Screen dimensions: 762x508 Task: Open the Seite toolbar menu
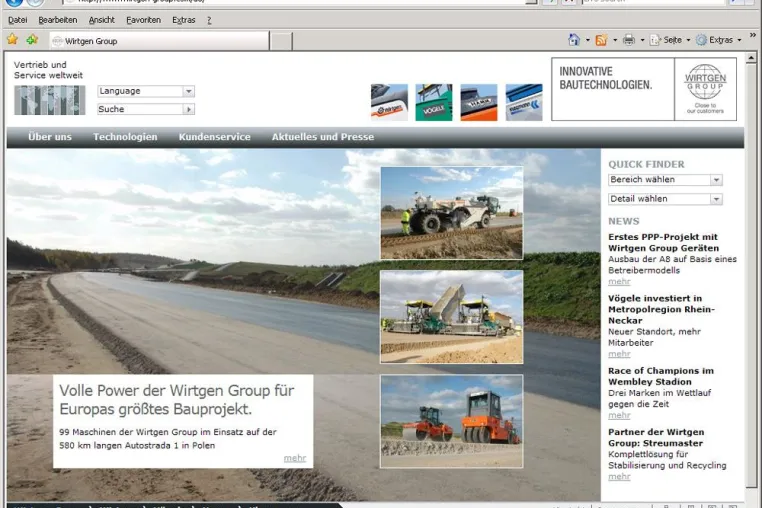670,40
